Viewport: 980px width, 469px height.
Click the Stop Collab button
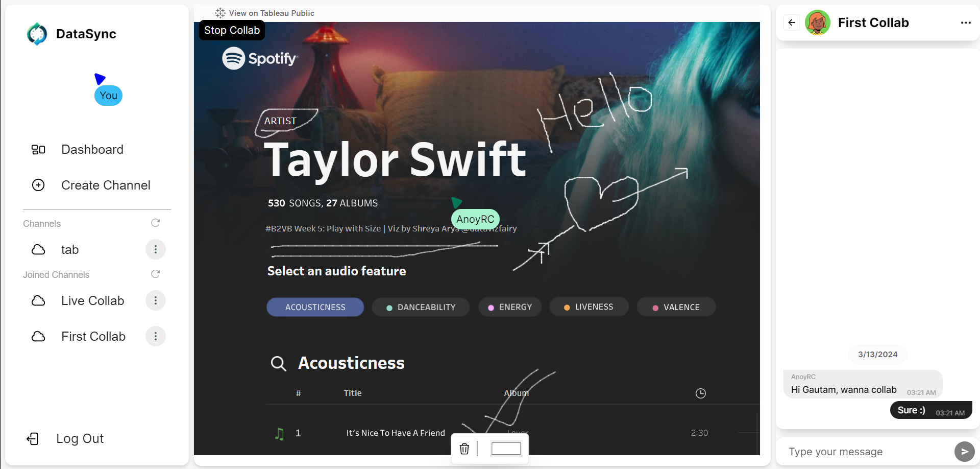pos(232,30)
